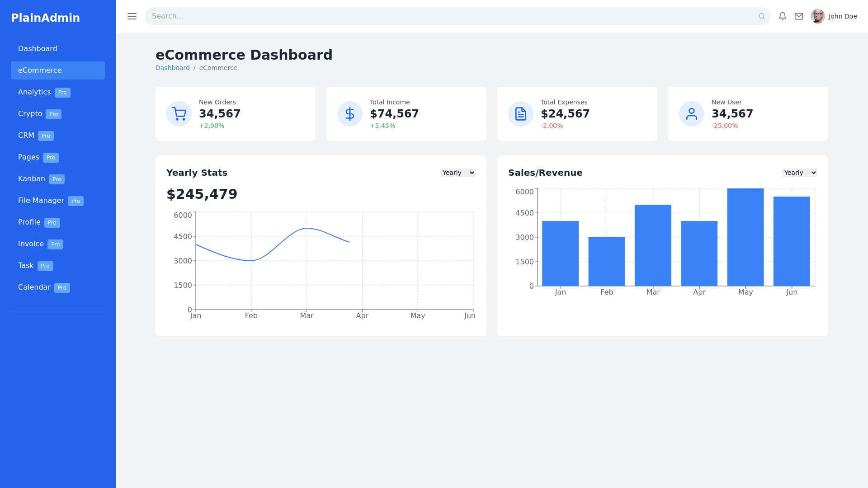Screen dimensions: 868x488
Task: Select Calendar in the sidebar
Action: [x=34, y=287]
